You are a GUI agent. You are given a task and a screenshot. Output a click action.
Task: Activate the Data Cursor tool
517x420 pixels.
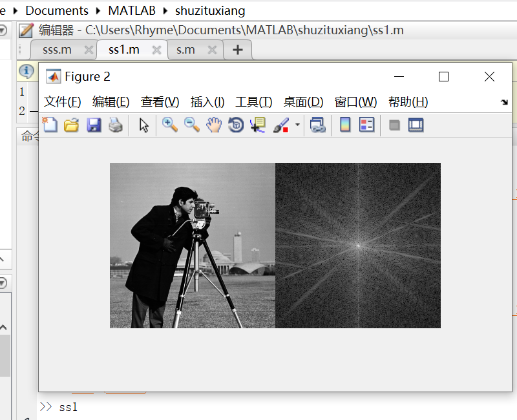(x=257, y=125)
